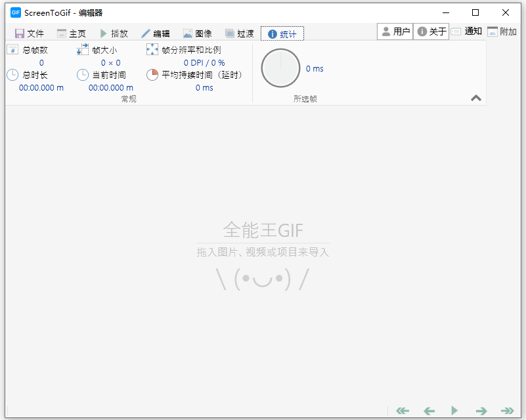Click the 平均持续时间（延时）label
Screen dimensions: 526x420
pyautogui.click(x=202, y=75)
